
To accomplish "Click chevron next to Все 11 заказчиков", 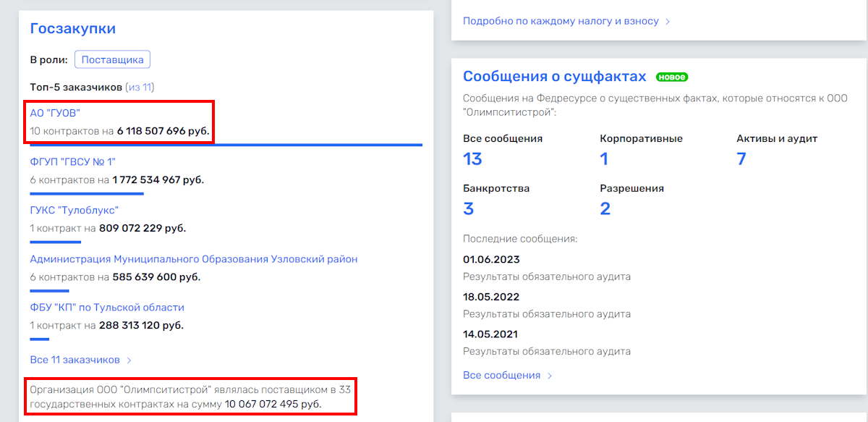I will (129, 360).
